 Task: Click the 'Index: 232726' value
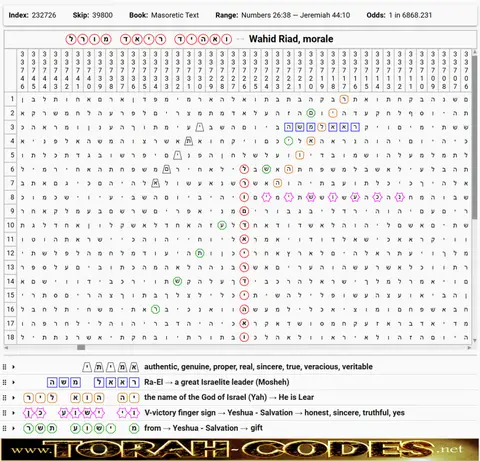[32, 15]
